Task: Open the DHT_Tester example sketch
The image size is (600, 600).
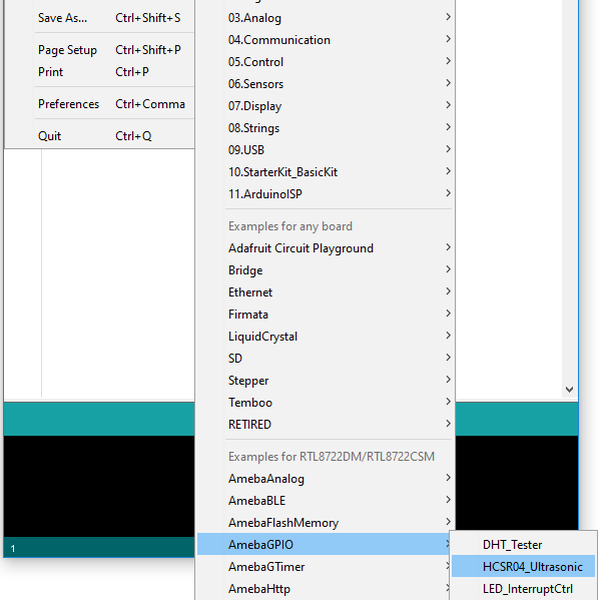Action: point(523,545)
